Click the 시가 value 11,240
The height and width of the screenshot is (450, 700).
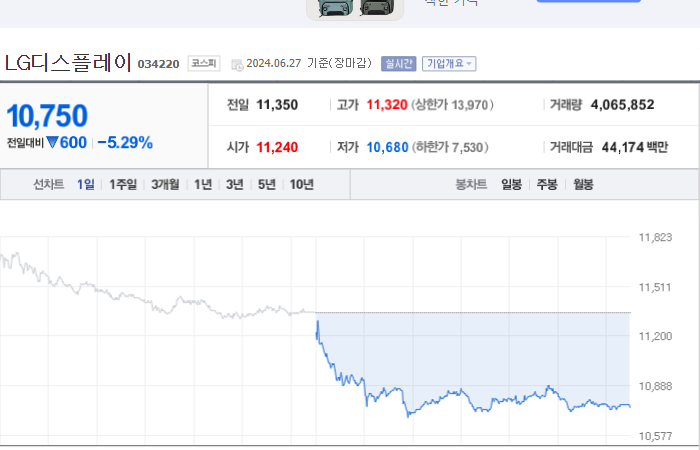pos(277,147)
